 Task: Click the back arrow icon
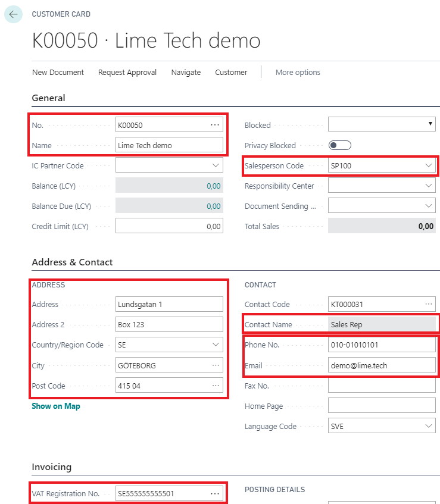(x=13, y=14)
